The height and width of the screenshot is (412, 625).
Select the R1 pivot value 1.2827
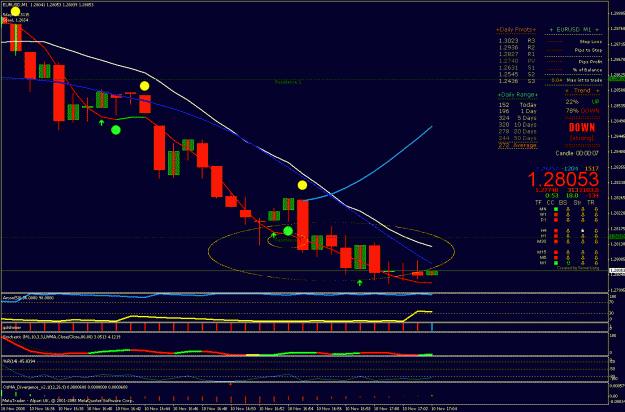point(508,54)
